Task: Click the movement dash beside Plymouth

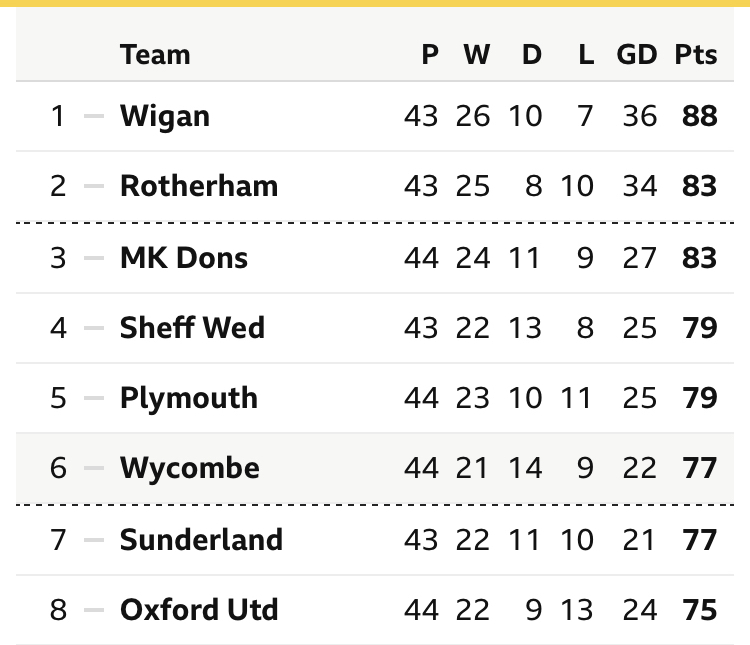Action: coord(94,398)
